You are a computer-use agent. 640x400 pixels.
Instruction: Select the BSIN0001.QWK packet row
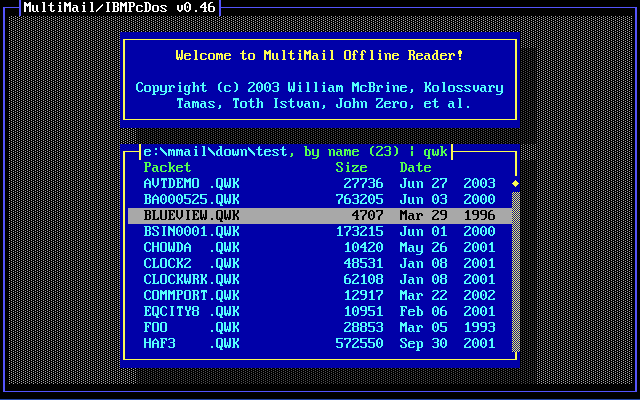(x=192, y=232)
